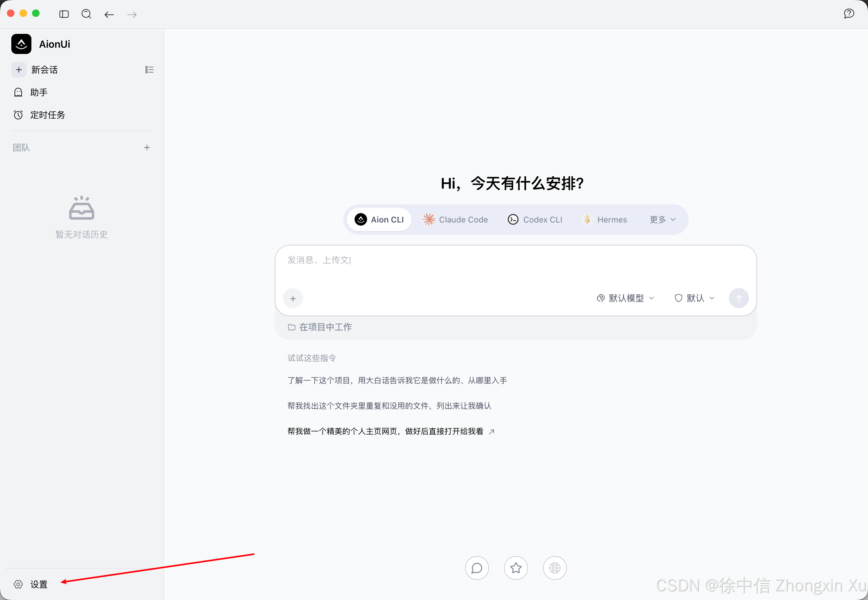Click the 团队 section label
868x600 pixels.
coord(21,148)
